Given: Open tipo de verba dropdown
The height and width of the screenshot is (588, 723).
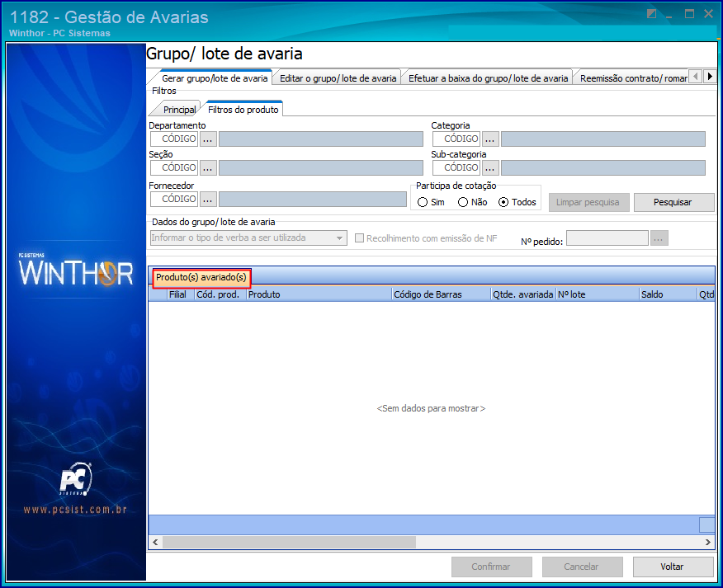Looking at the screenshot, I should [339, 238].
